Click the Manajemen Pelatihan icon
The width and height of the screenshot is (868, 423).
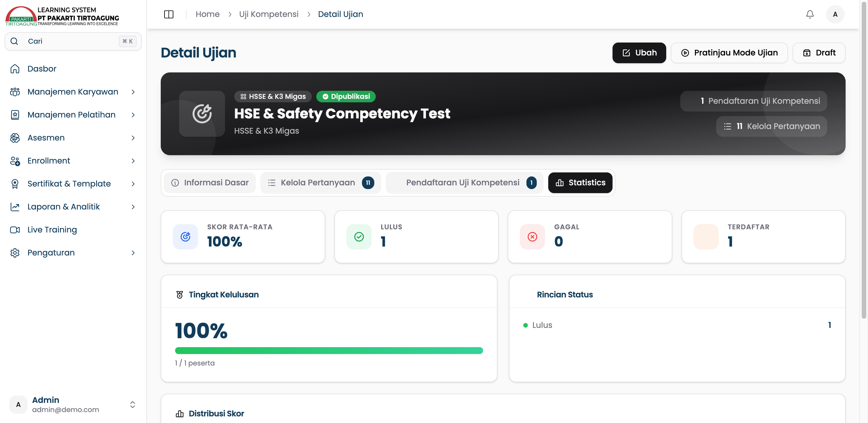[x=15, y=115]
